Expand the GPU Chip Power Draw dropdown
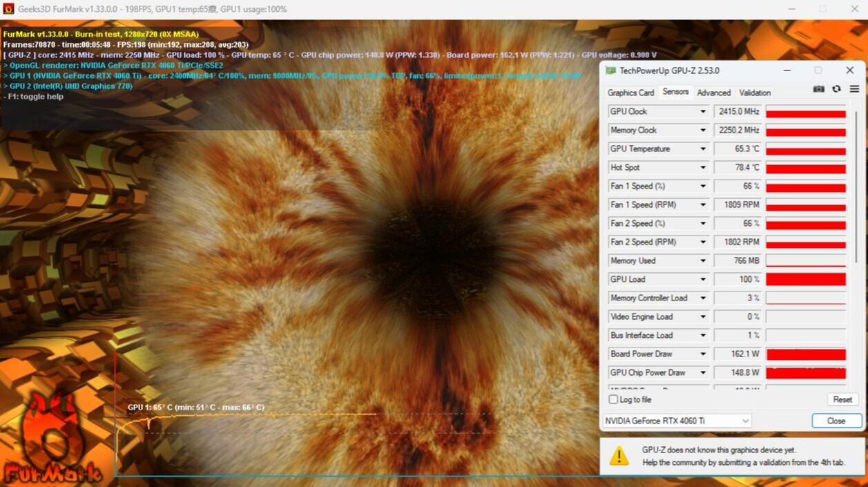 [x=703, y=372]
